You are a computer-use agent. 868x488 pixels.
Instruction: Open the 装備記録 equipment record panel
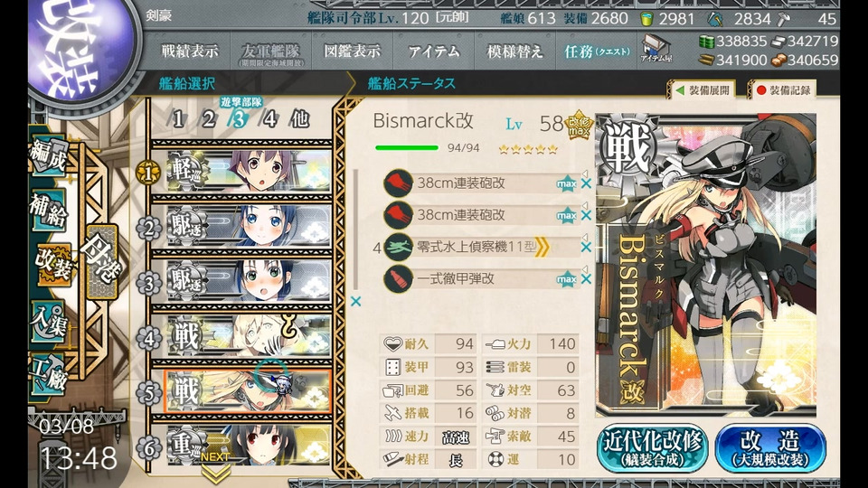[783, 90]
